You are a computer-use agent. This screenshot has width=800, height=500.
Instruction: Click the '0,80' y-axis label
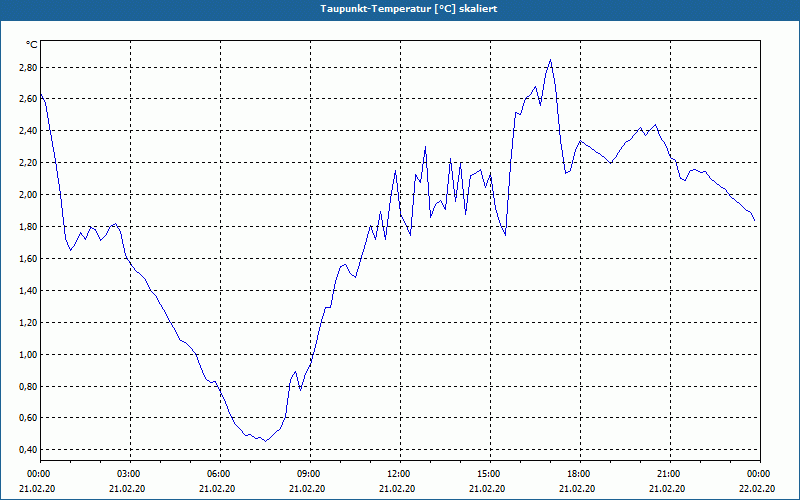[28, 386]
